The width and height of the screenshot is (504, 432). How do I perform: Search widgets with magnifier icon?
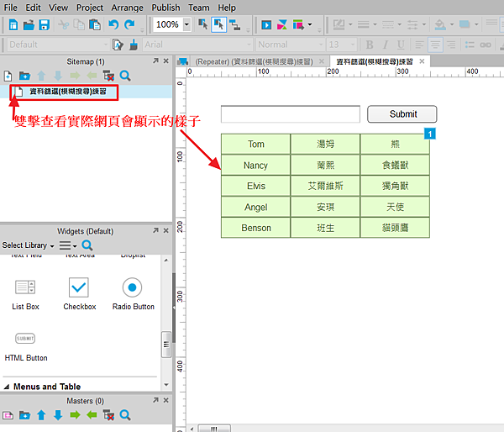pyautogui.click(x=87, y=245)
